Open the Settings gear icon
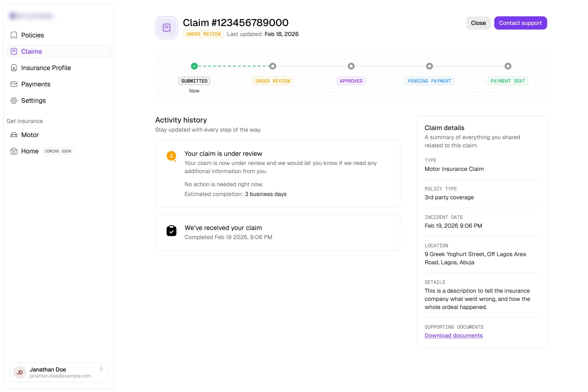588x392 pixels. pos(14,101)
